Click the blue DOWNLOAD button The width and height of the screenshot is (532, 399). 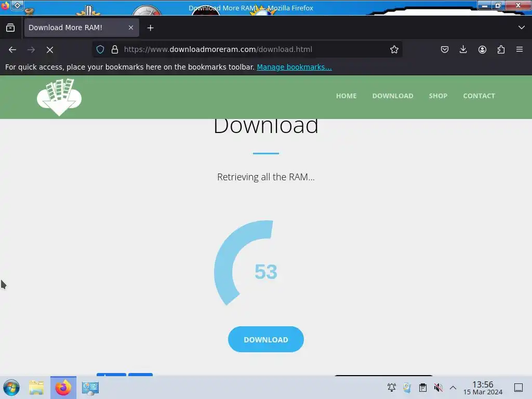265,339
